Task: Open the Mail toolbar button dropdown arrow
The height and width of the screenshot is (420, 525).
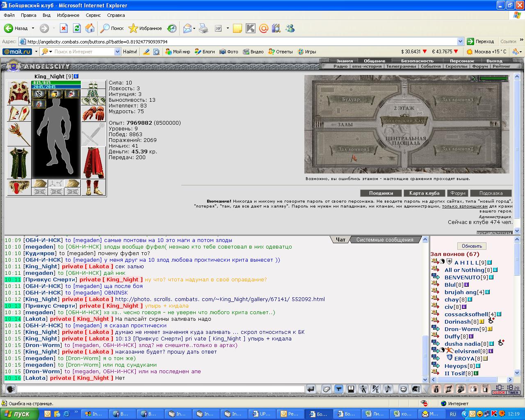Action: (x=194, y=28)
